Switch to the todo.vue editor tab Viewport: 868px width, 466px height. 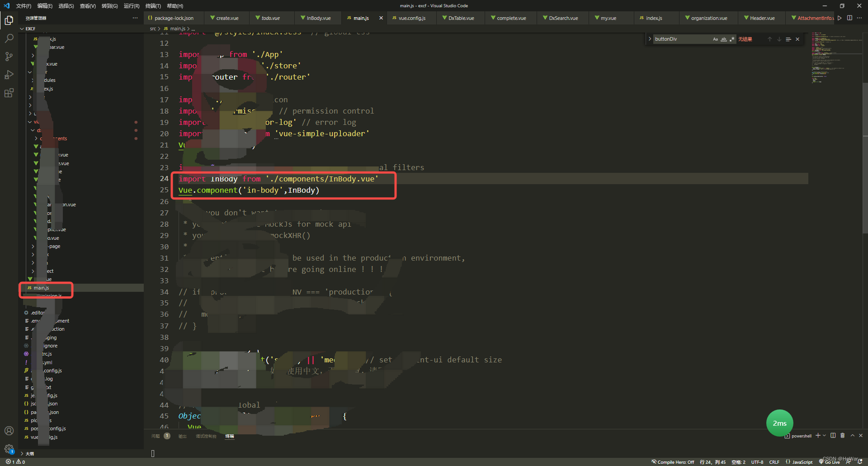[270, 18]
